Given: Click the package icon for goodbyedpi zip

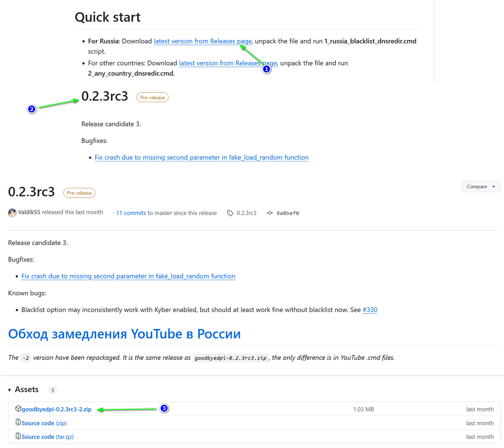Looking at the screenshot, I should 18,408.
